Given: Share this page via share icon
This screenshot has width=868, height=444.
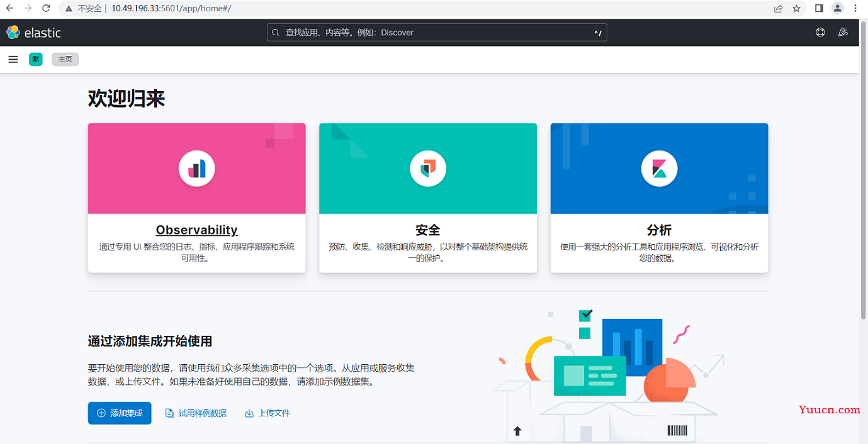Looking at the screenshot, I should pyautogui.click(x=779, y=9).
